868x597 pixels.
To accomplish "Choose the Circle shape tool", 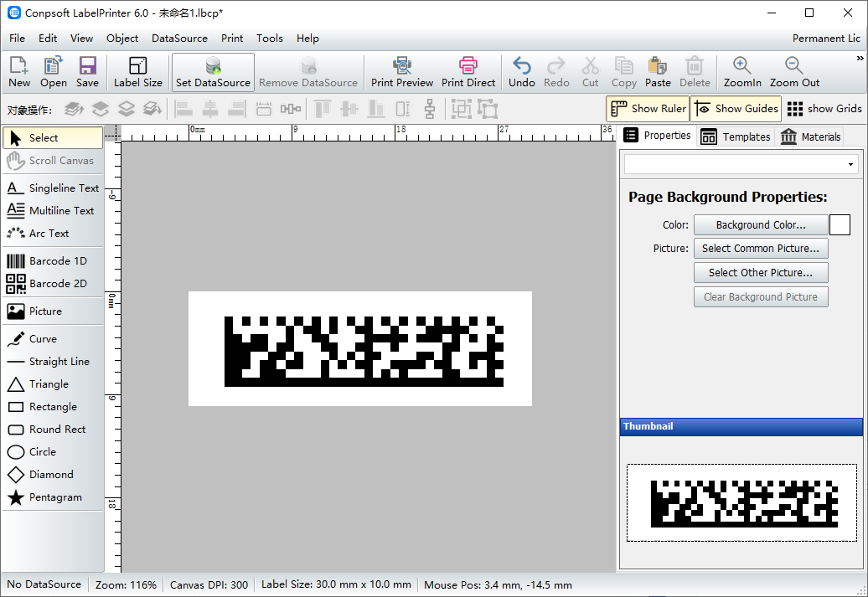I will tap(53, 452).
